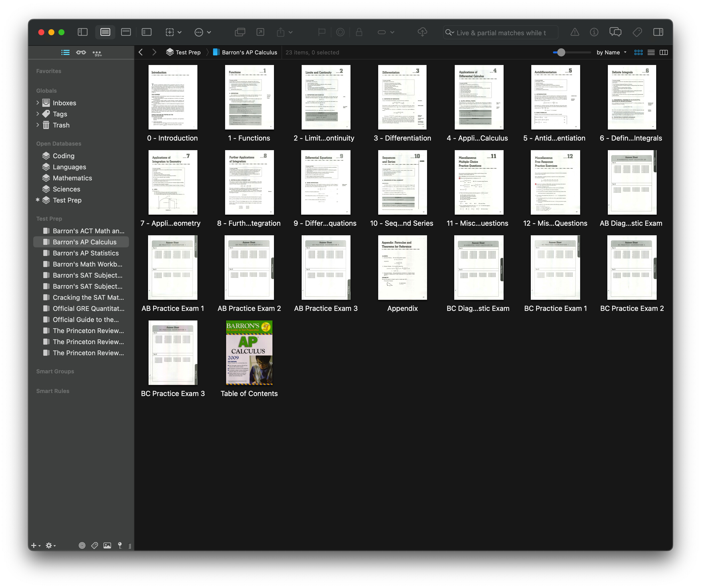This screenshot has height=588, width=701.
Task: Expand the Tags group
Action: [38, 114]
